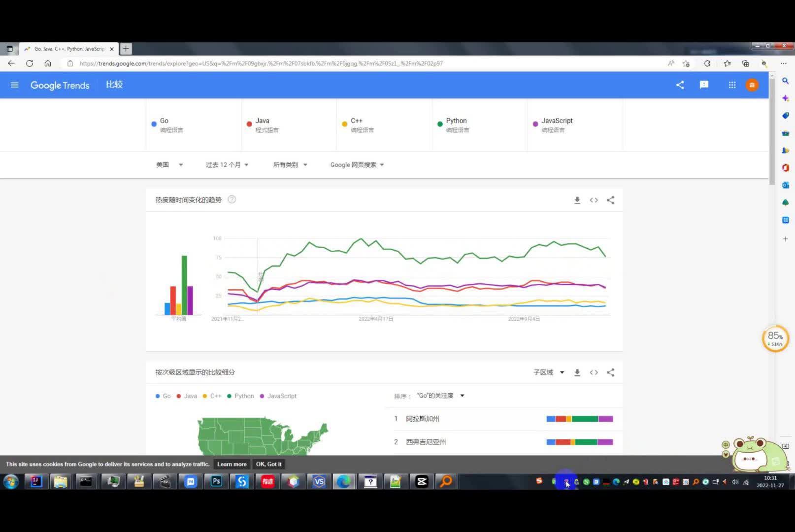
Task: Open the "Go"的关注度 sort dropdown
Action: (440, 396)
